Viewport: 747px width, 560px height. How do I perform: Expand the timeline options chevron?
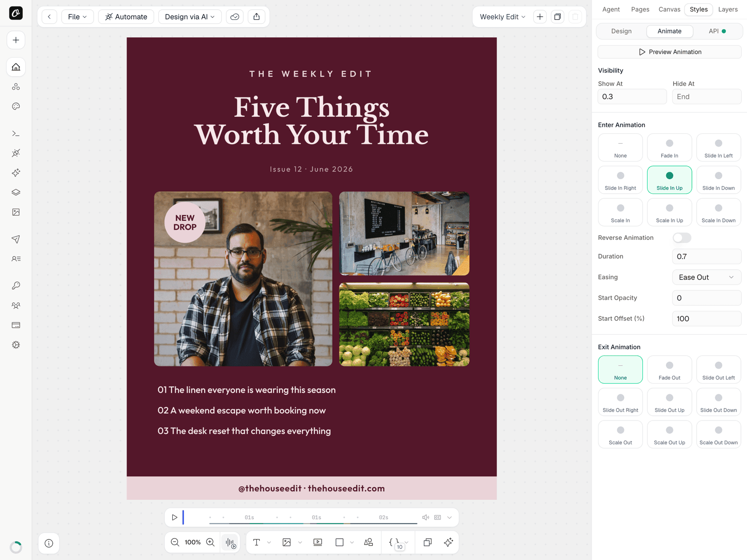(450, 518)
